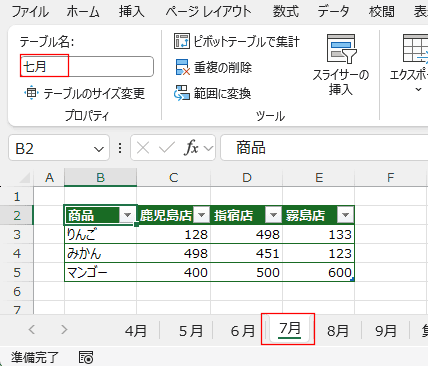Viewport: 428px width, 366px height.
Task: Switch to the 6月 sheet tab
Action: [x=243, y=331]
